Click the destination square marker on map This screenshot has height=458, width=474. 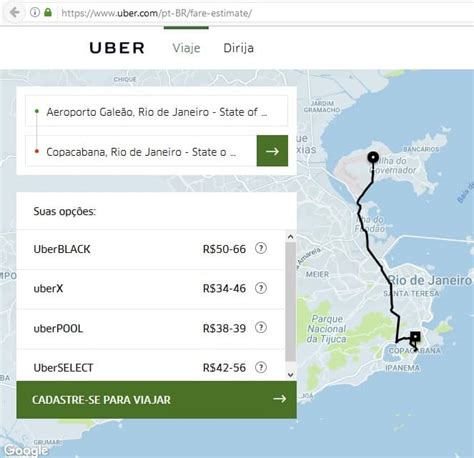coord(415,337)
